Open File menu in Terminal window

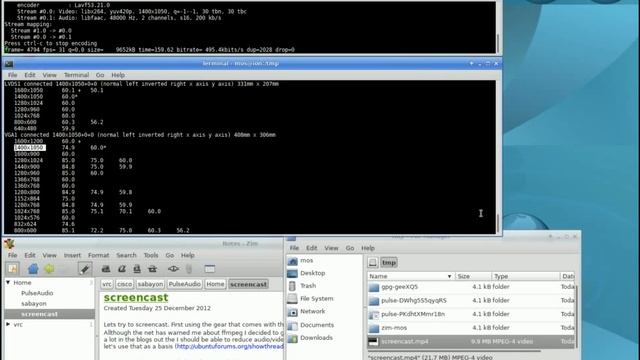point(13,75)
